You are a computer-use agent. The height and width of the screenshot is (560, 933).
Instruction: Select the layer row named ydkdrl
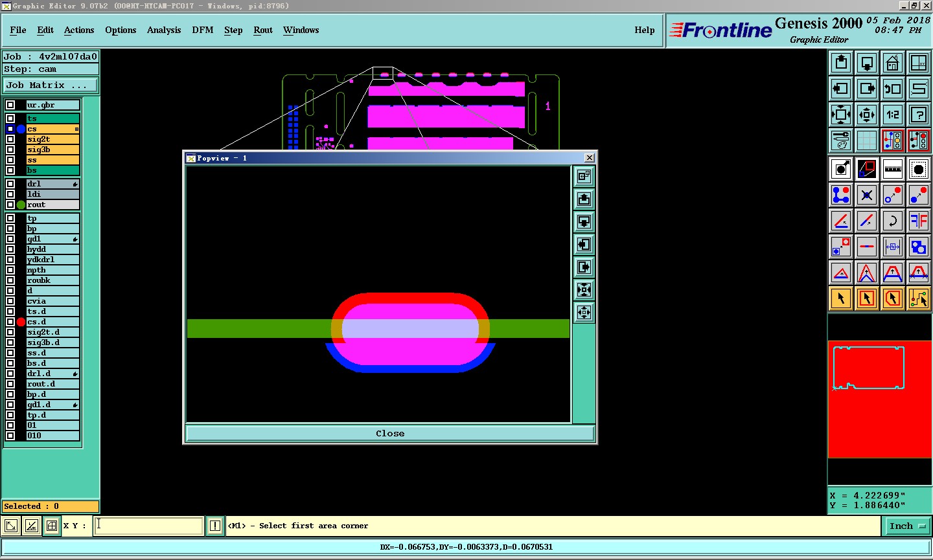52,260
